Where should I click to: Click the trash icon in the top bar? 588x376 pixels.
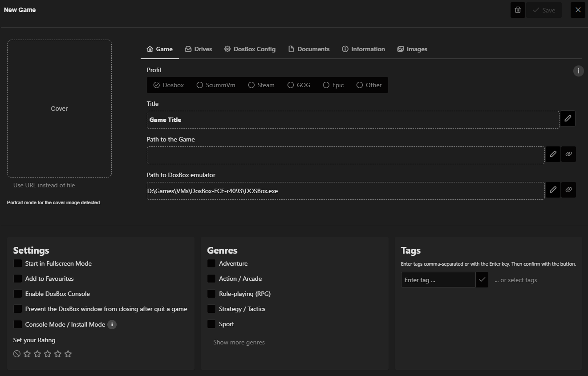517,10
